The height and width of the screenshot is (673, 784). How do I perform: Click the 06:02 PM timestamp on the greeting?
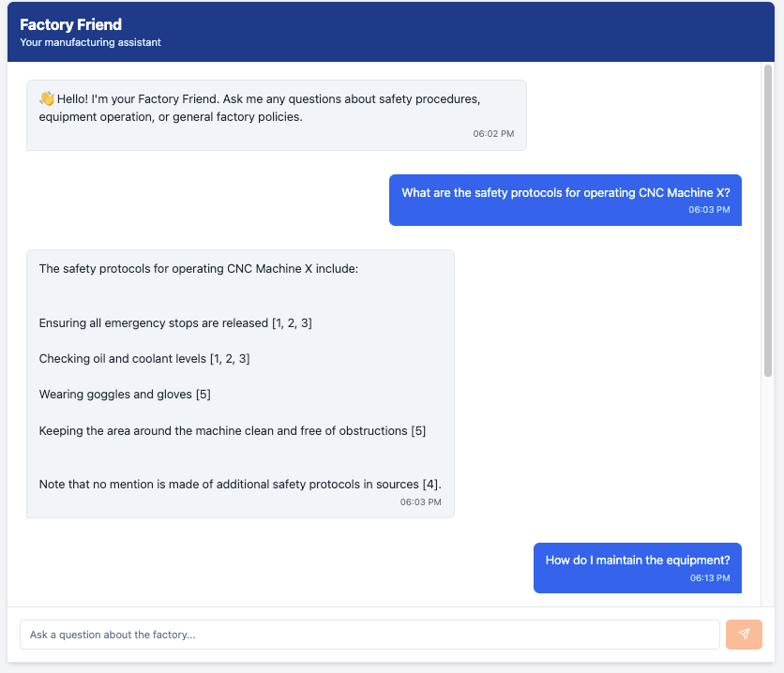[x=494, y=133]
